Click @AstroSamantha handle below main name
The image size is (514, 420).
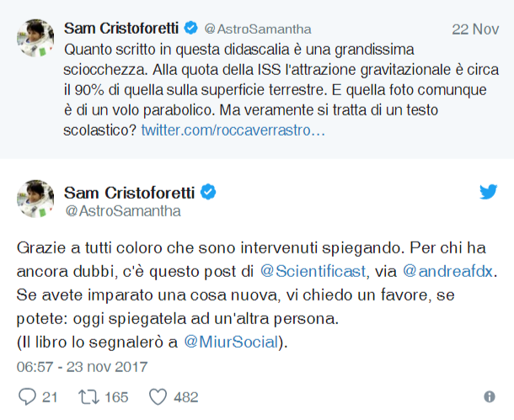point(122,210)
